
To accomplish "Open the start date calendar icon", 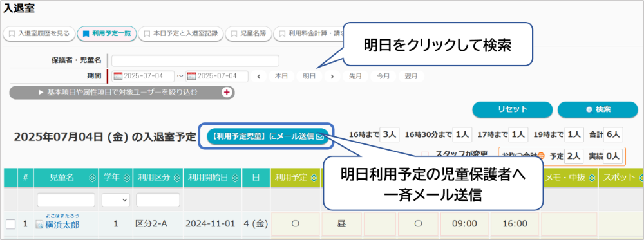I will tap(118, 77).
